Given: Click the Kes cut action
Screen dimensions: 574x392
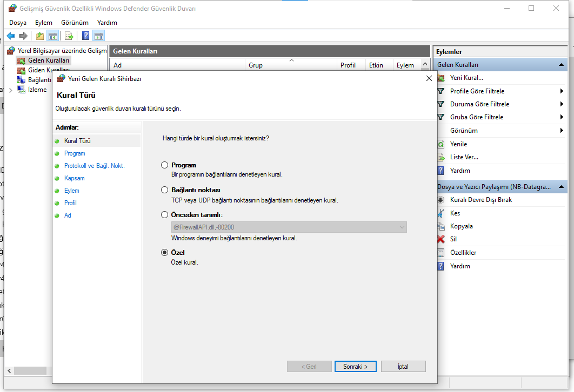Looking at the screenshot, I should [455, 213].
